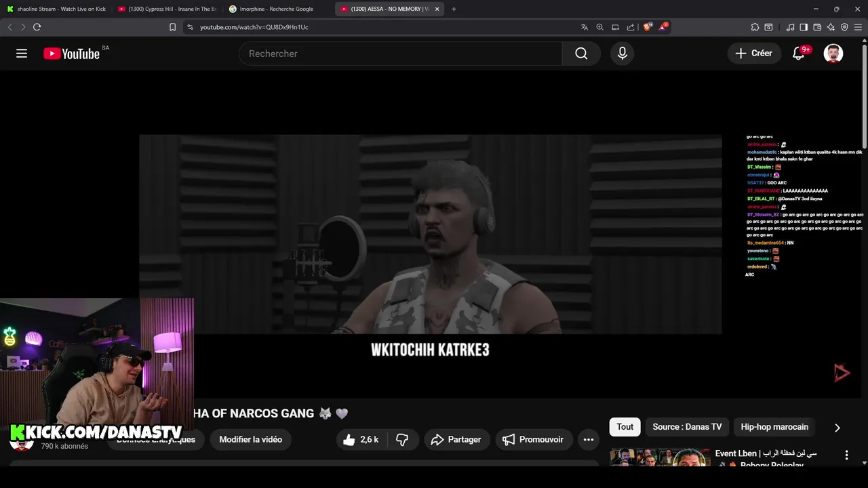Image resolution: width=868 pixels, height=488 pixels.
Task: Start voice search with the microphone
Action: click(x=623, y=54)
